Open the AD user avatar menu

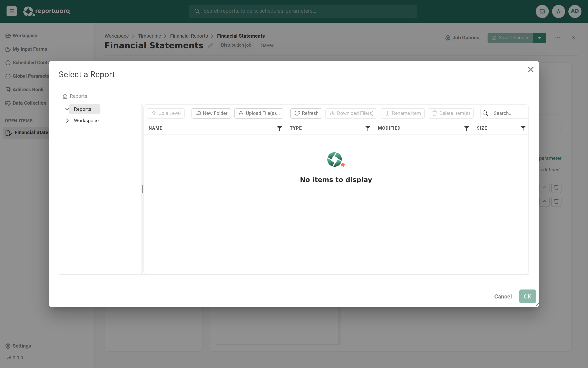coord(575,11)
